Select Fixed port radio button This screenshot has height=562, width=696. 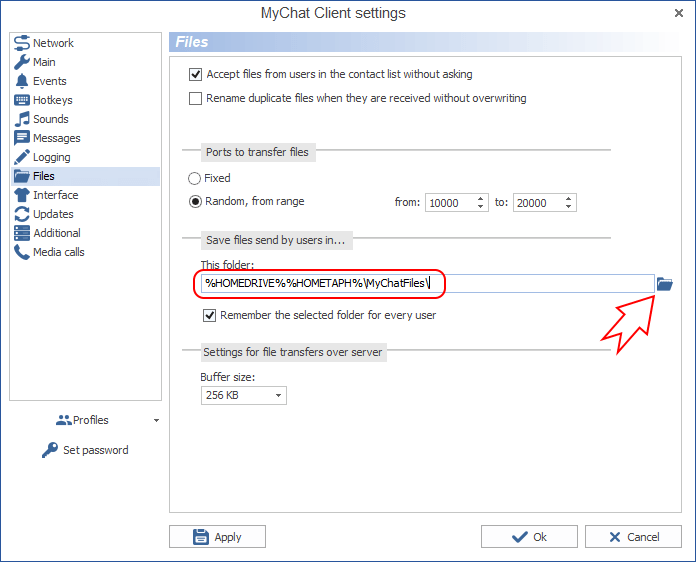point(194,178)
